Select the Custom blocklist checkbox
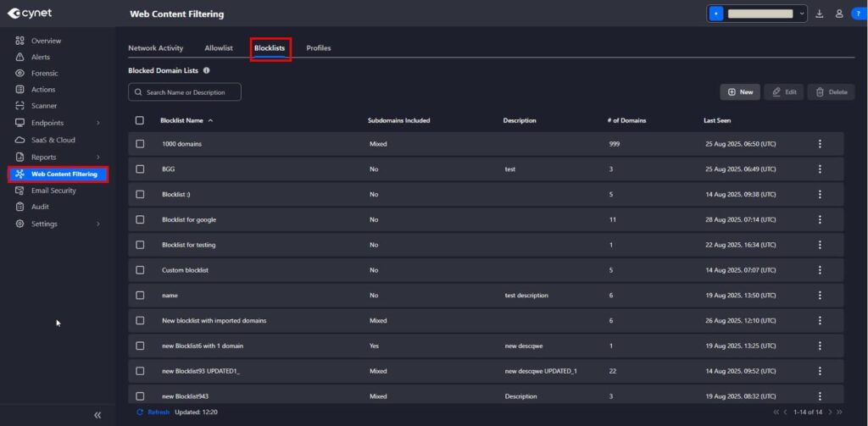868x426 pixels. click(140, 270)
